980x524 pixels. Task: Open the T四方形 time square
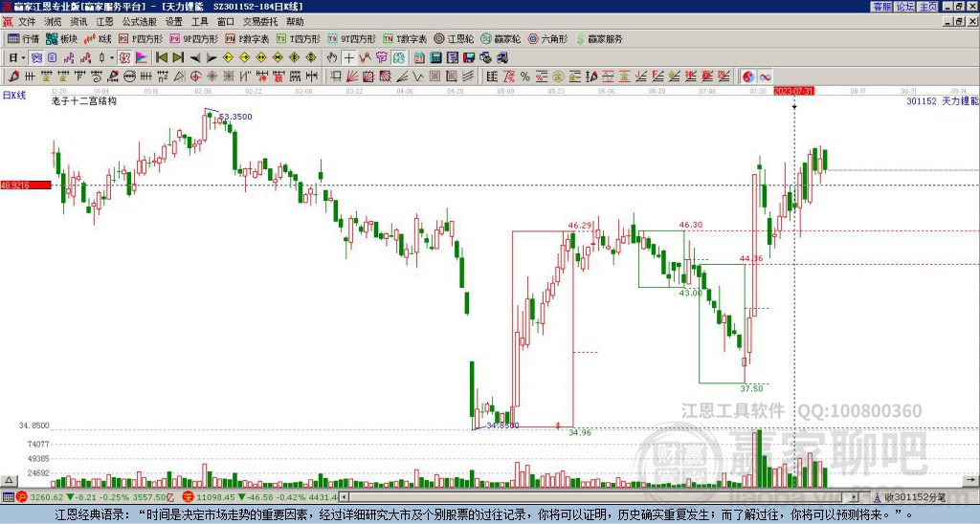[299, 38]
